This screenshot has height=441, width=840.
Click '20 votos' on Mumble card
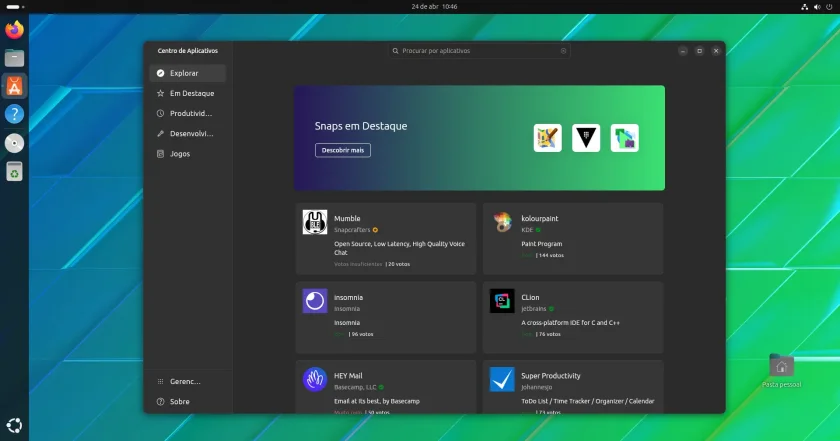tap(399, 264)
